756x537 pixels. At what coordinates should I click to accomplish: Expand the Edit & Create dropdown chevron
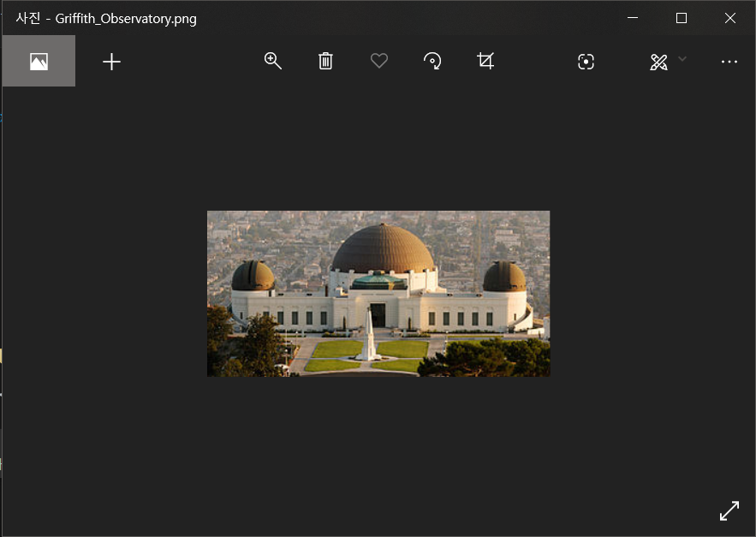tap(682, 59)
